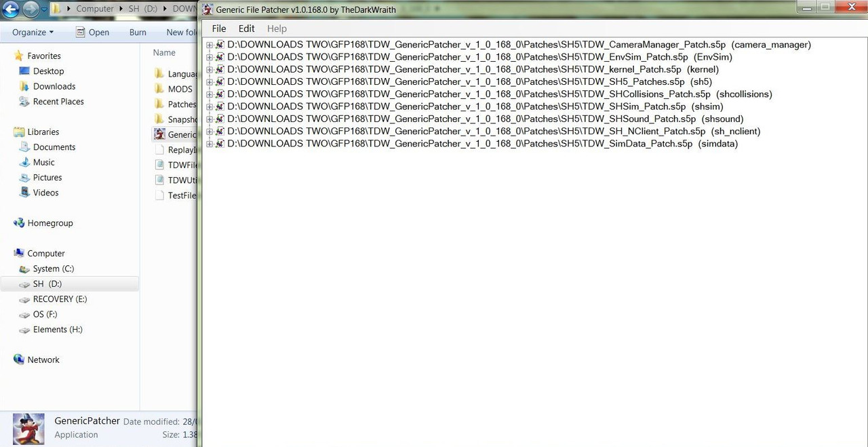Expand the TDW_CameraManager_Patch.s5p tree node
868x447 pixels.
click(x=210, y=45)
